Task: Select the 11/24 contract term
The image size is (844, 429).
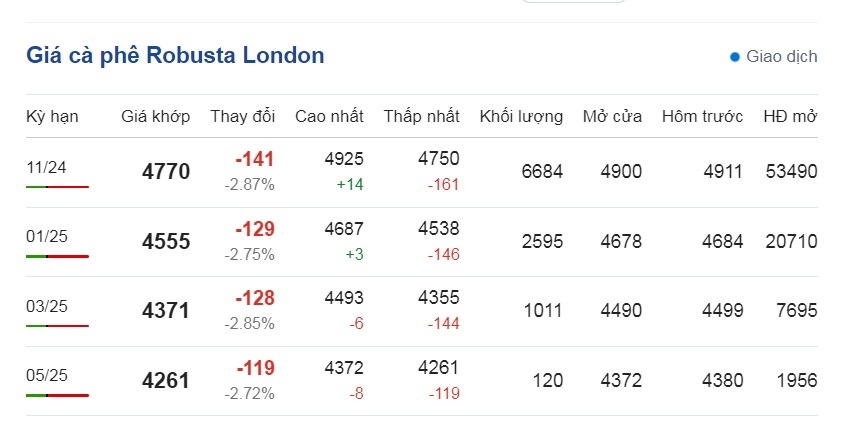Action: tap(46, 167)
